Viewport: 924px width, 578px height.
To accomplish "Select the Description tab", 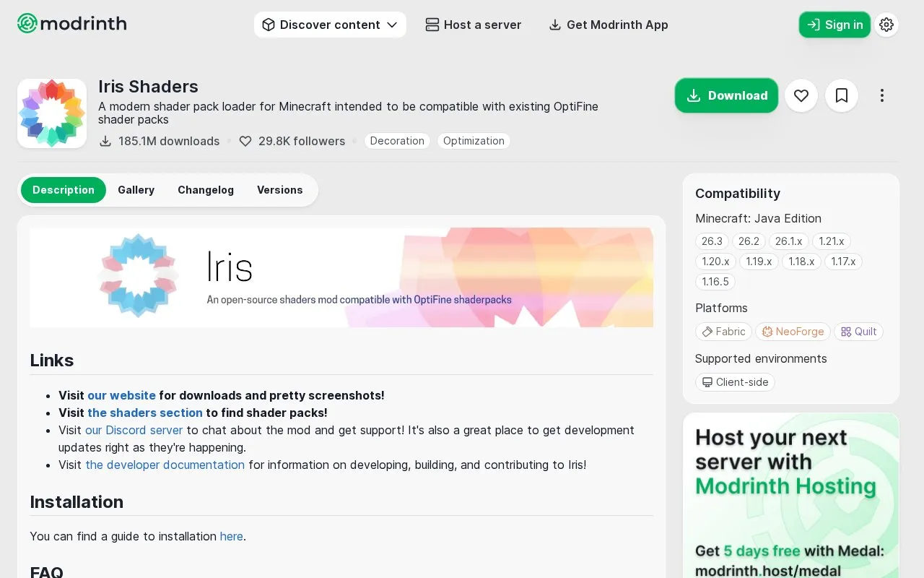I will pos(64,190).
